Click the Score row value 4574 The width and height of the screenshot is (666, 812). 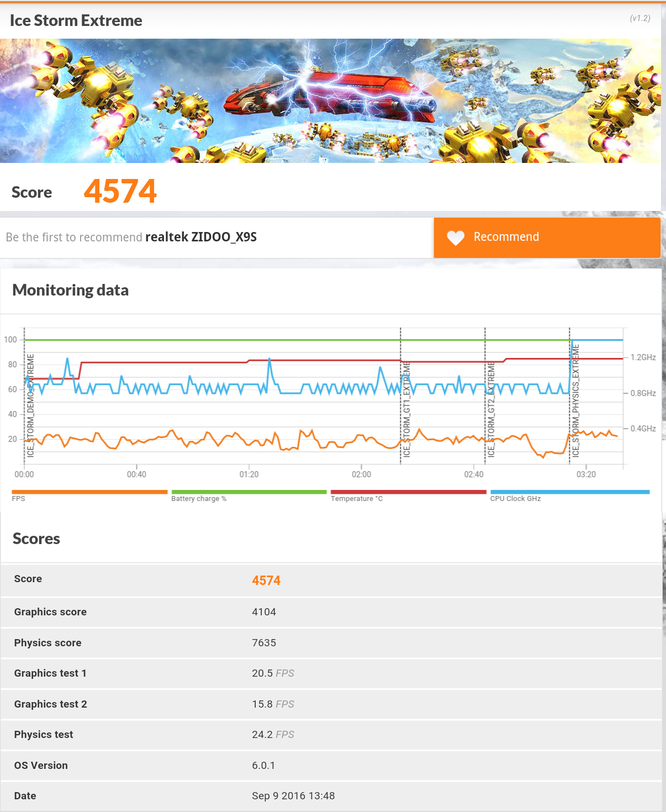coord(266,581)
